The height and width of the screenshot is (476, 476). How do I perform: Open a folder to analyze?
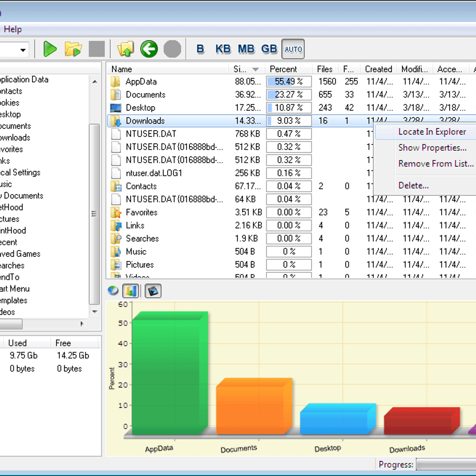(x=73, y=49)
